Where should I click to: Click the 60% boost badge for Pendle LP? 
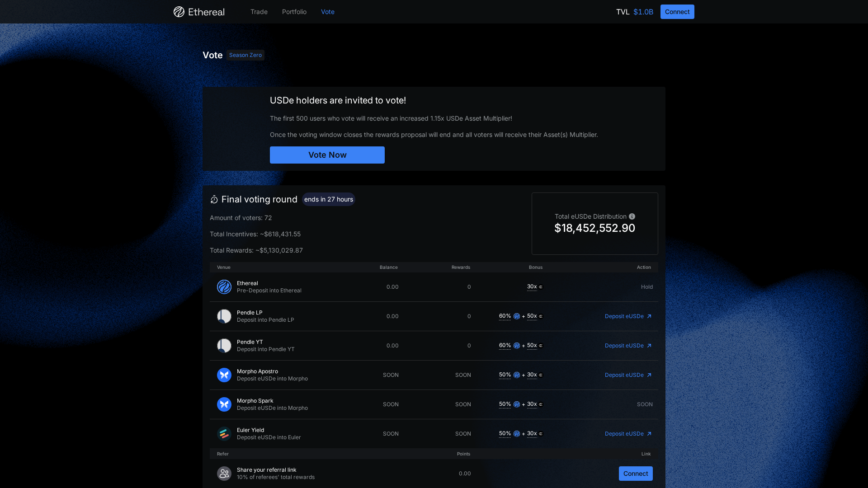505,316
